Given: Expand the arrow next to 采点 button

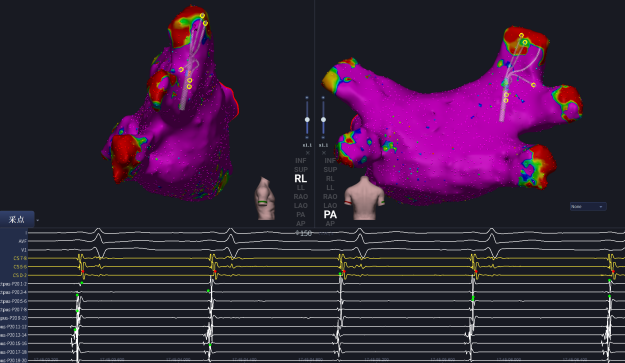Looking at the screenshot, I should click(x=38, y=220).
